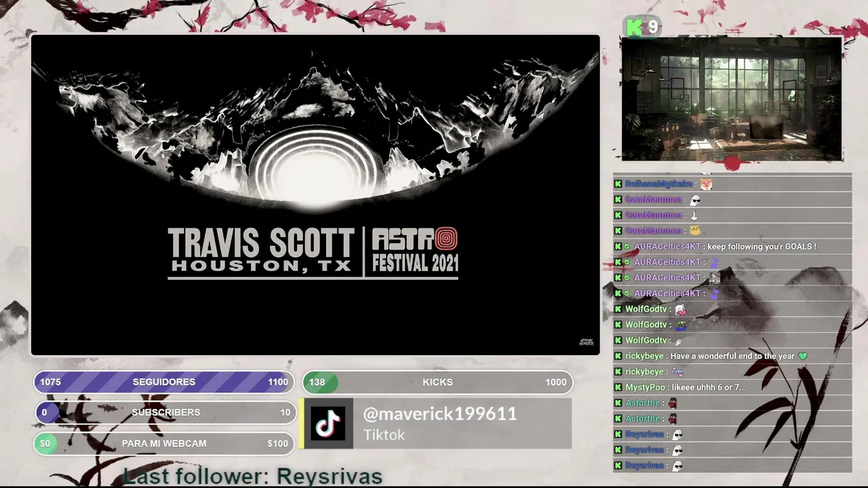Click Kick badge beside RaihanaMgtkako
The width and height of the screenshot is (868, 488).
click(618, 184)
